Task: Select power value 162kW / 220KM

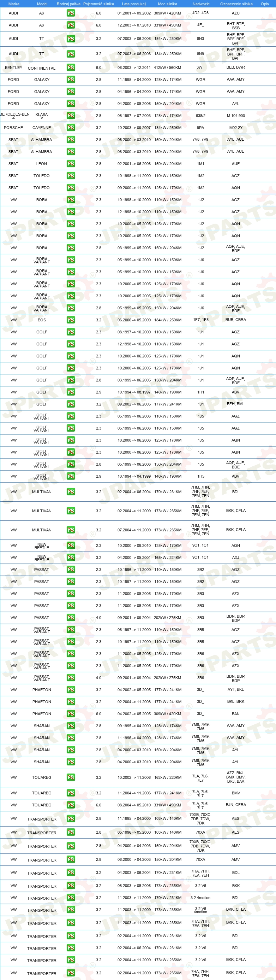Action: pos(167,778)
